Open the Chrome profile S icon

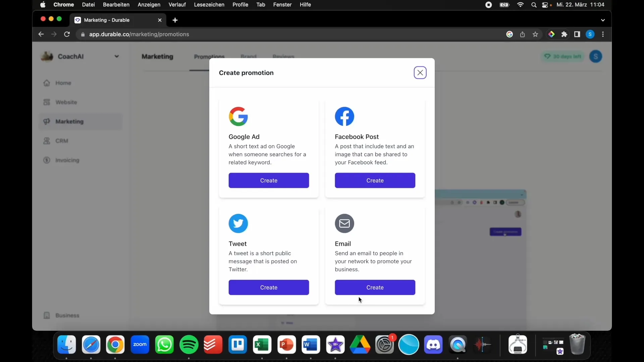pos(590,34)
